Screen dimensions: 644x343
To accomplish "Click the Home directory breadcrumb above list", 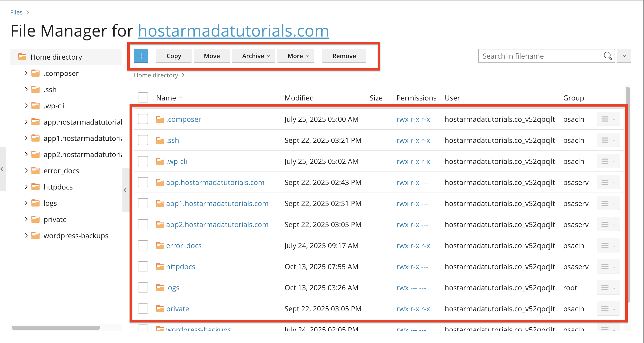I will tap(156, 75).
